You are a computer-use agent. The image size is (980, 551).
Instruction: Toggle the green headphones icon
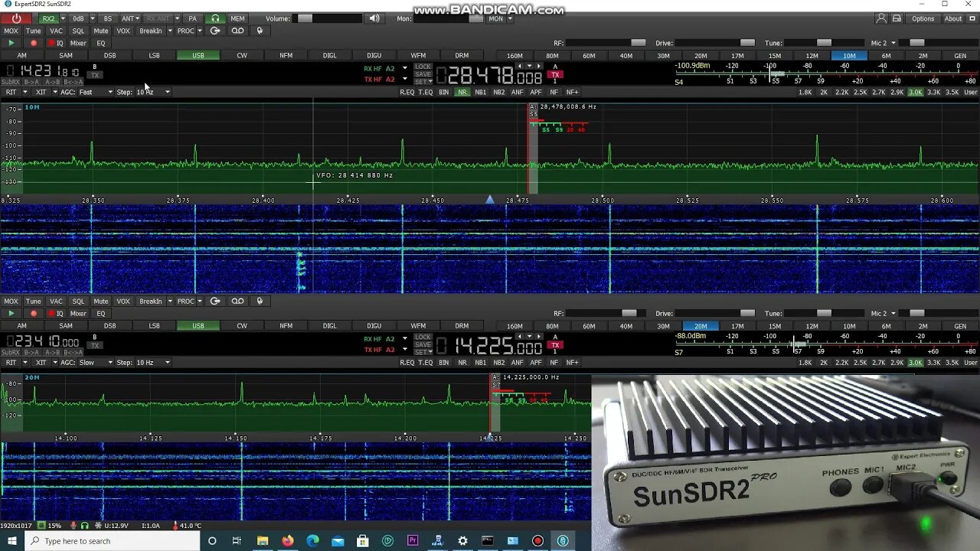click(215, 18)
